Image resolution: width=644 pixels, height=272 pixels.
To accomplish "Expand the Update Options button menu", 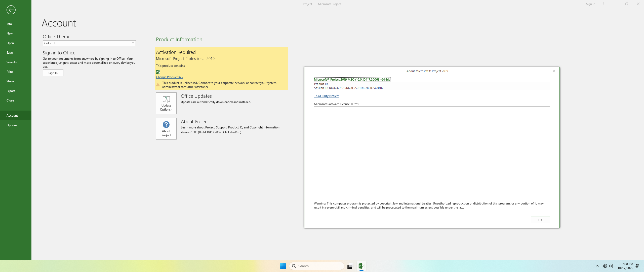I will tap(166, 103).
